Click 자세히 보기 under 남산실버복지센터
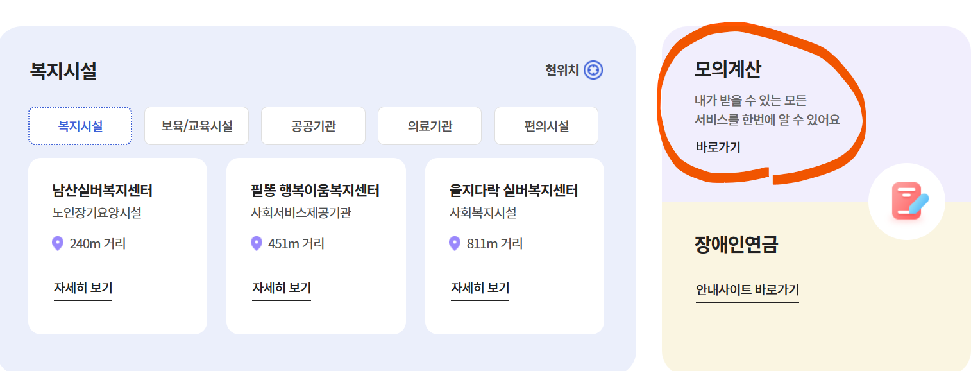This screenshot has height=371, width=980. pos(83,288)
